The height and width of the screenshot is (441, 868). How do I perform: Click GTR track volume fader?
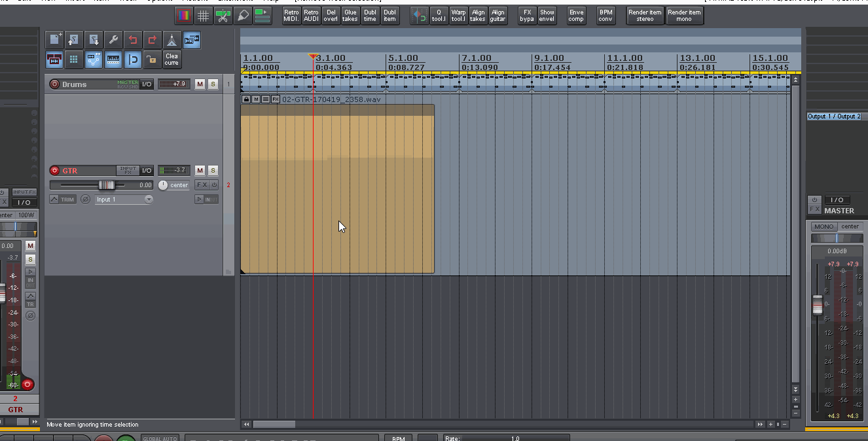tap(106, 185)
